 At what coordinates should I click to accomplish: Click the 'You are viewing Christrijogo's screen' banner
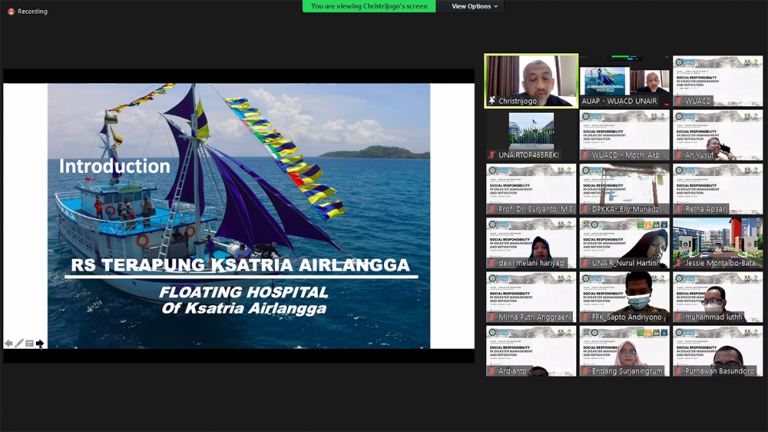coord(369,6)
